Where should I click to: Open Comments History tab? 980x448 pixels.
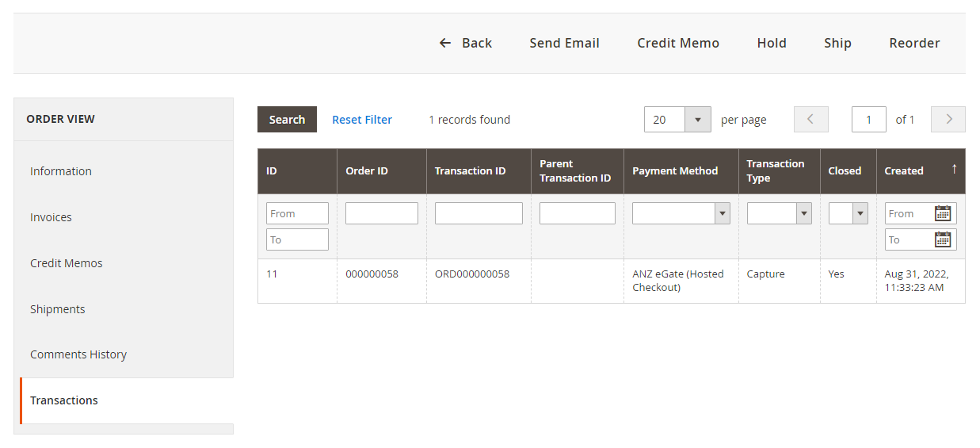[78, 354]
